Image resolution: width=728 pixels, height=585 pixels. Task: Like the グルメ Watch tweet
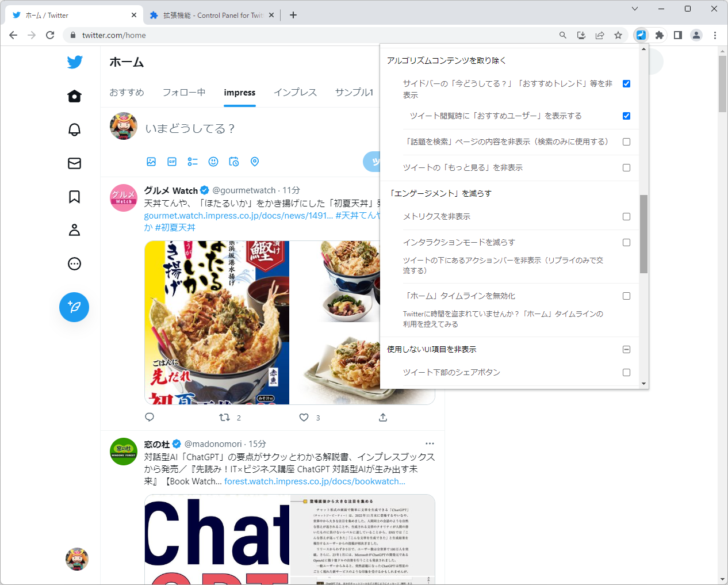click(303, 417)
